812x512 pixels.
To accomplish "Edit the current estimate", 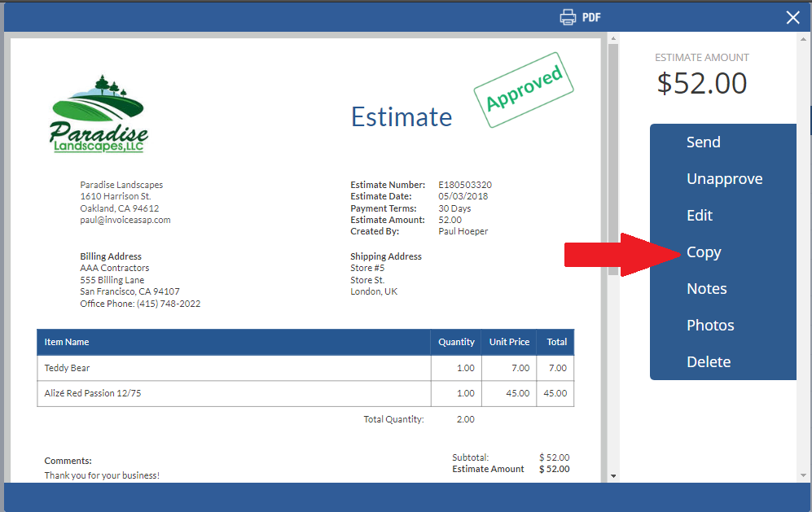I will click(699, 215).
